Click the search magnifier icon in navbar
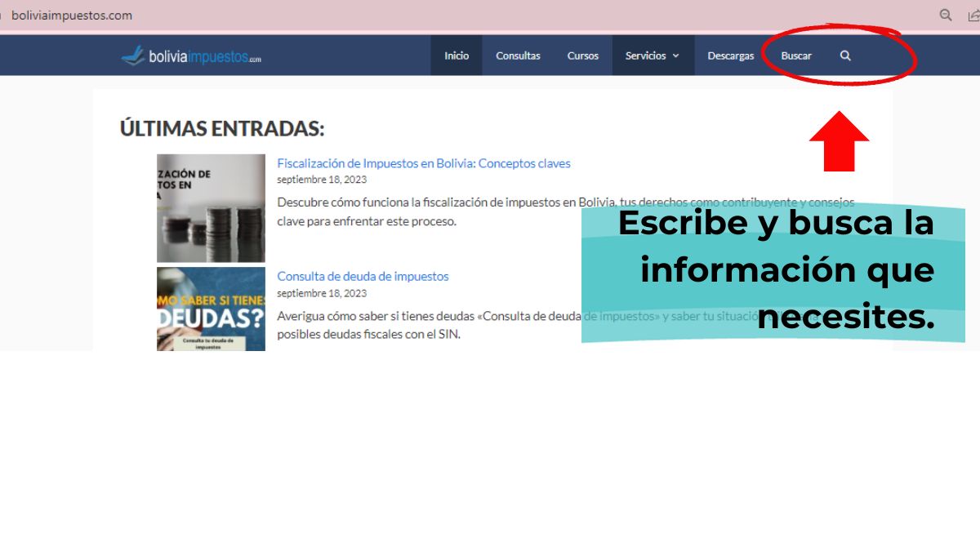The image size is (980, 547). (845, 56)
